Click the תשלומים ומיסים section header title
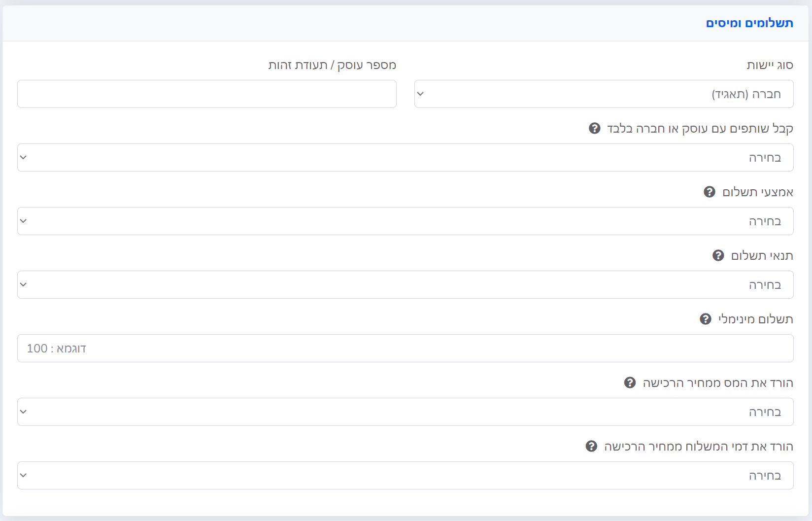 click(x=749, y=23)
